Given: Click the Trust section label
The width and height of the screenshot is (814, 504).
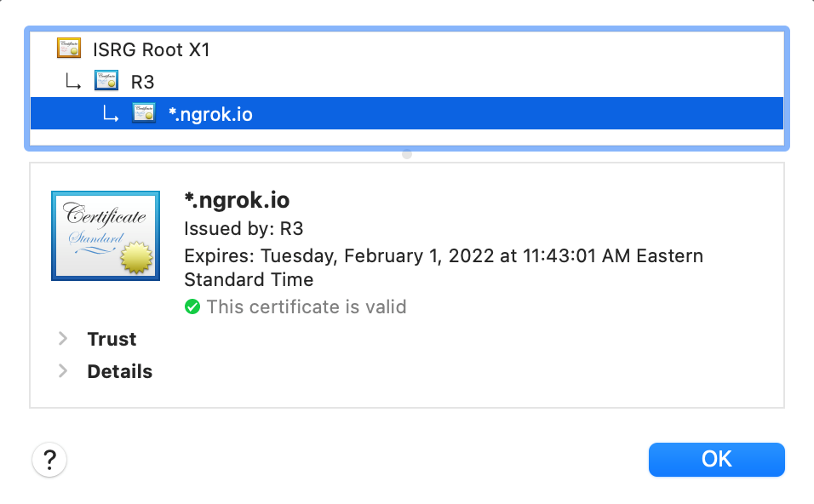Looking at the screenshot, I should (x=112, y=339).
